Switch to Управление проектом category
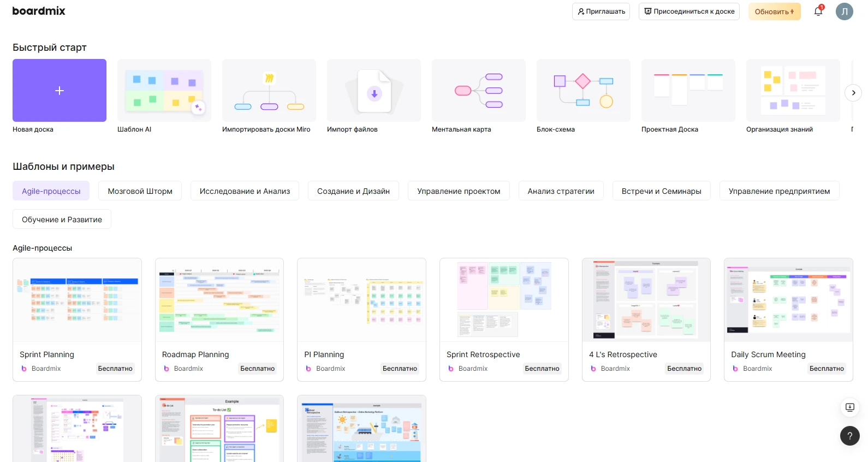Screen dimensions: 868x462 pos(459,191)
